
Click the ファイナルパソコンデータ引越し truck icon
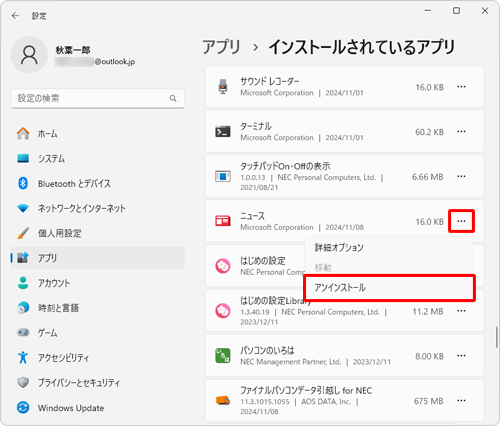(x=223, y=400)
